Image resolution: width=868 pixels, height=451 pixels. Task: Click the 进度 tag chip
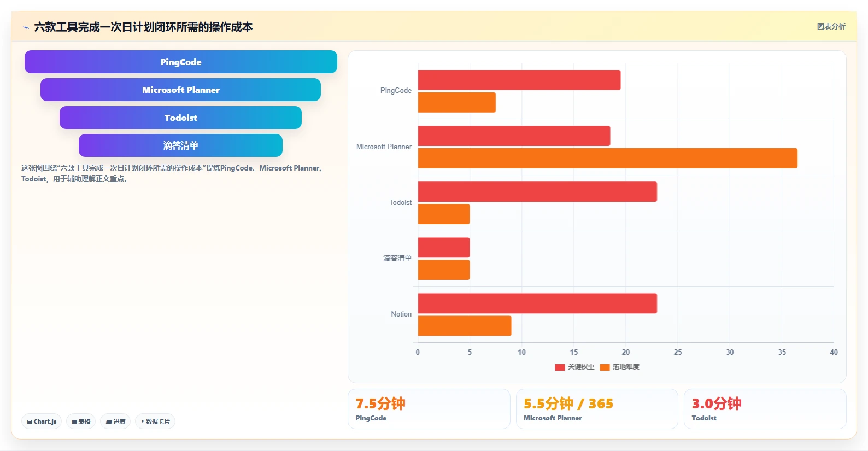[115, 421]
